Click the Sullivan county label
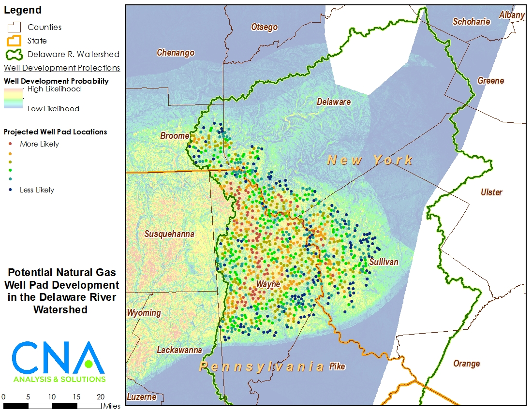Screen dimensions: 532x411 click(384, 262)
